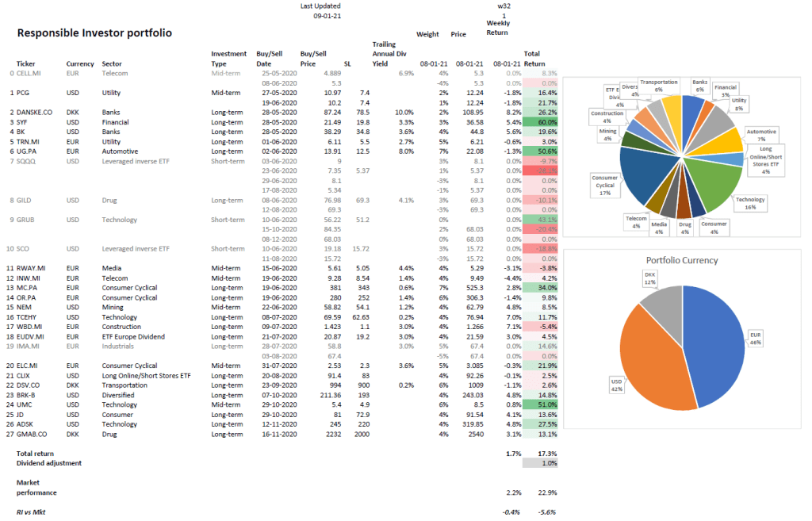This screenshot has width=812, height=521.
Task: Select the Dividend adjustment row label
Action: [49, 462]
